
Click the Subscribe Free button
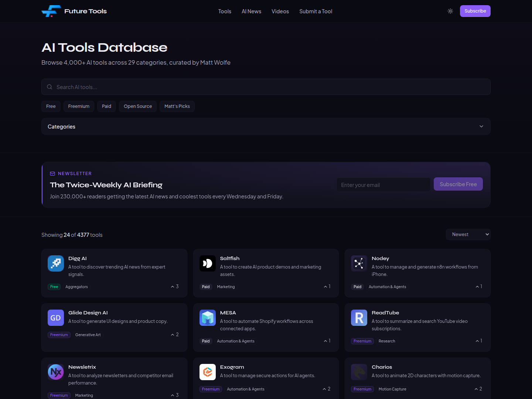coord(458,184)
